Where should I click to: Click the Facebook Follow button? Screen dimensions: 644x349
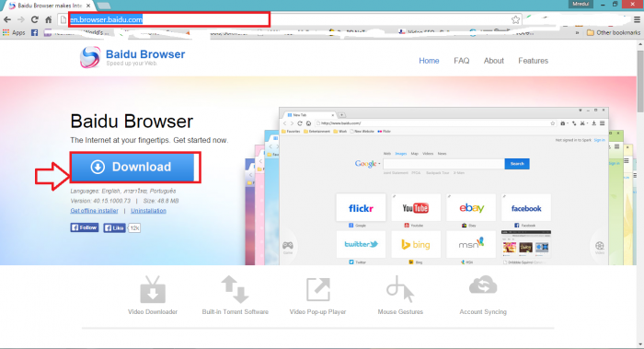pos(85,227)
